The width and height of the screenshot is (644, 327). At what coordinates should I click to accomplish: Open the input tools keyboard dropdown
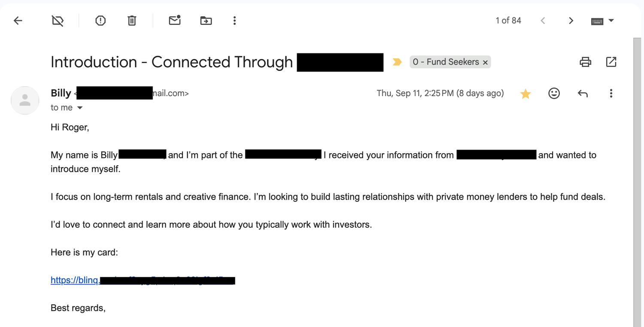(x=611, y=21)
